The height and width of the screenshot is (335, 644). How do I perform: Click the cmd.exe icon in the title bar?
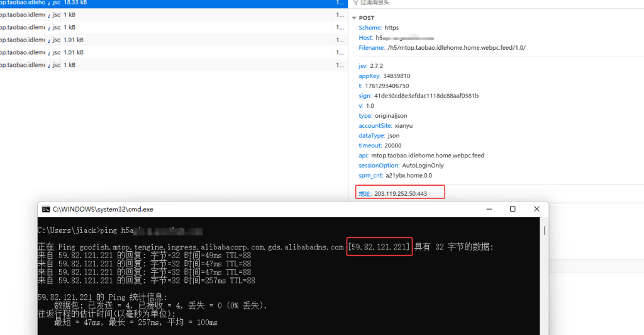point(45,209)
